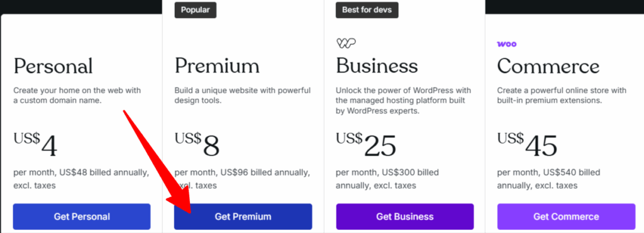
Task: Click the purple Woo logo above Commerce
Action: click(x=507, y=44)
